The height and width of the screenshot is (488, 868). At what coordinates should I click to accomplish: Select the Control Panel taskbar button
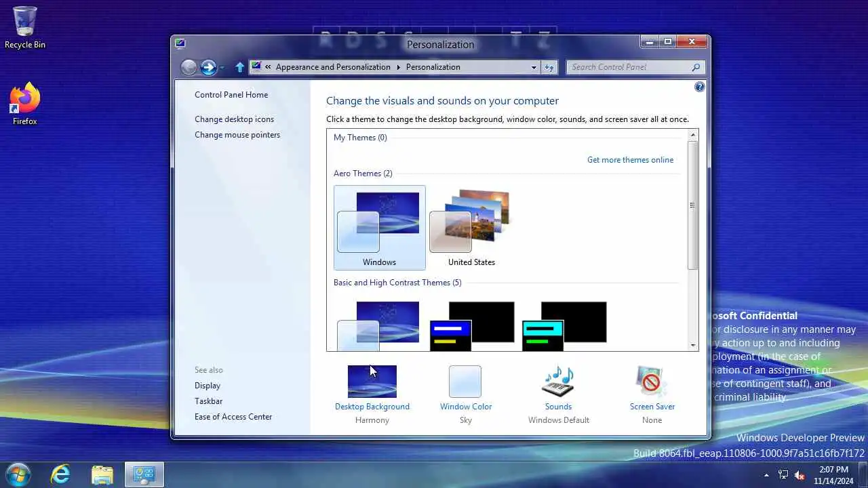144,474
